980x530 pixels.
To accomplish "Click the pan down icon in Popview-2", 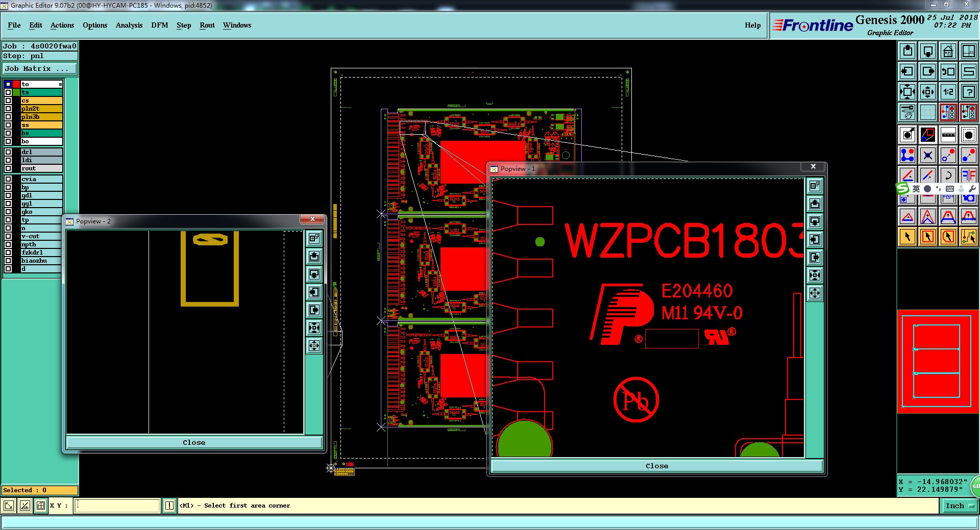I will (314, 274).
